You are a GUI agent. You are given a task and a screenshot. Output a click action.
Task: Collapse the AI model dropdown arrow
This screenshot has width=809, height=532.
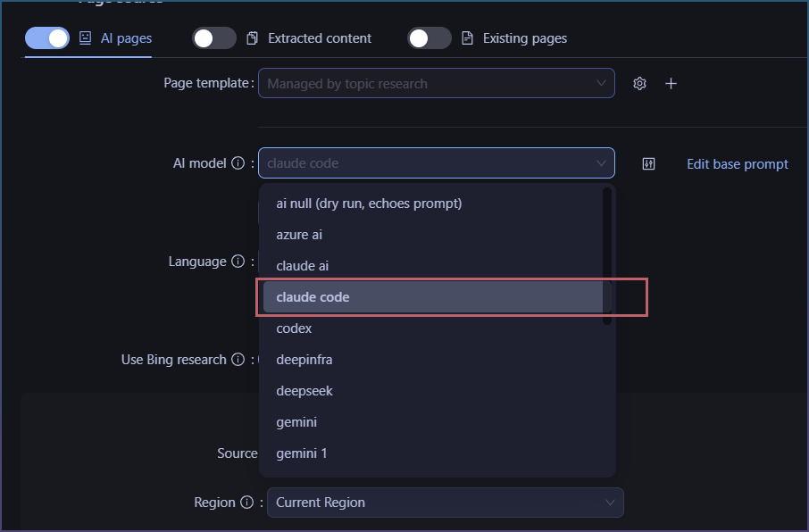(x=601, y=163)
